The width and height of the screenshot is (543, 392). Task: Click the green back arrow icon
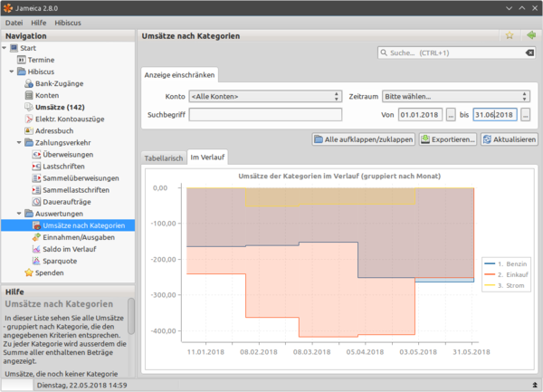coord(531,35)
